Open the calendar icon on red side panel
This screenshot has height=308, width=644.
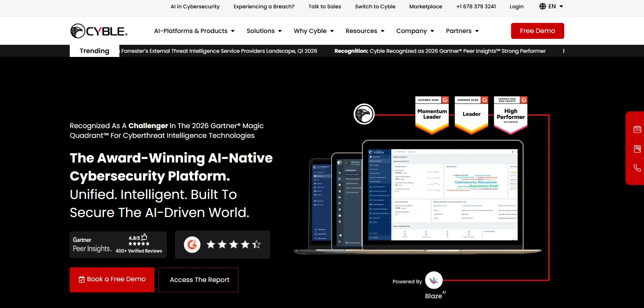[x=637, y=129]
